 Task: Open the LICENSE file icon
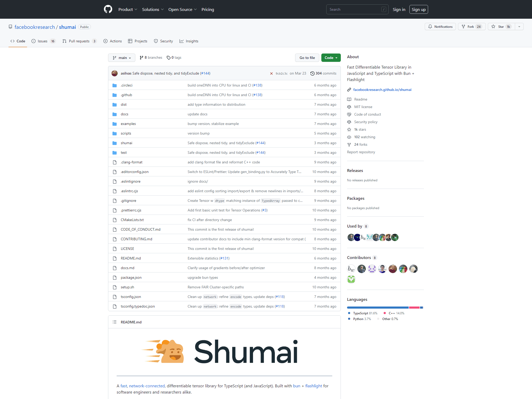click(115, 249)
